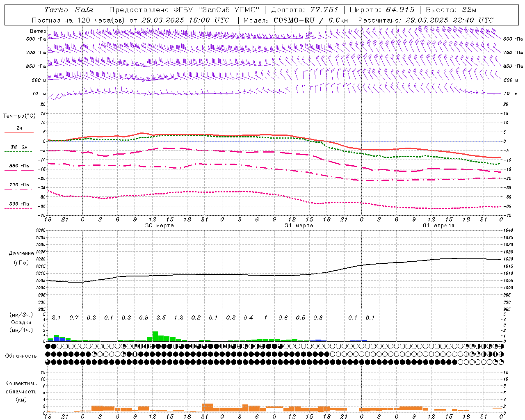This screenshot has height=420, width=525.
Task: Click the 'Осадки' precipitation label
Action: pos(21,323)
